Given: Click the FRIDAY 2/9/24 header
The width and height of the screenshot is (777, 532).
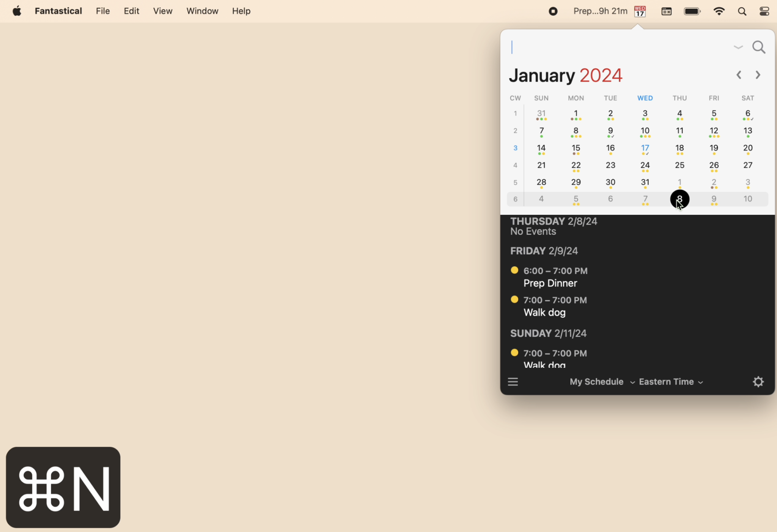Looking at the screenshot, I should point(544,251).
